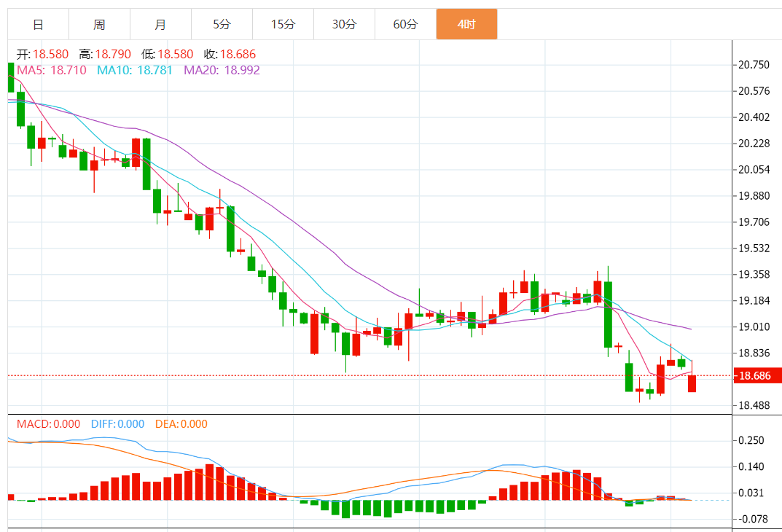Choose the 30分 timeframe tab
The height and width of the screenshot is (532, 782).
344,24
